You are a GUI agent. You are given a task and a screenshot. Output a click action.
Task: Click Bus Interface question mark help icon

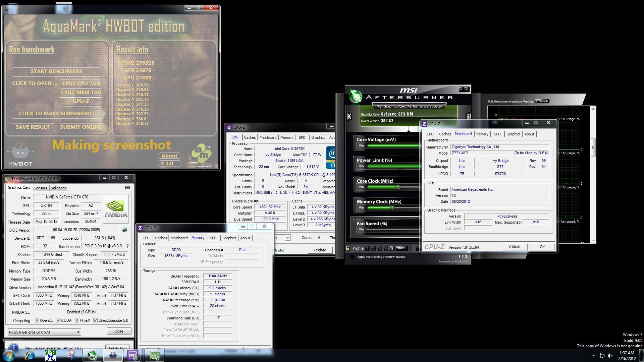(x=127, y=246)
